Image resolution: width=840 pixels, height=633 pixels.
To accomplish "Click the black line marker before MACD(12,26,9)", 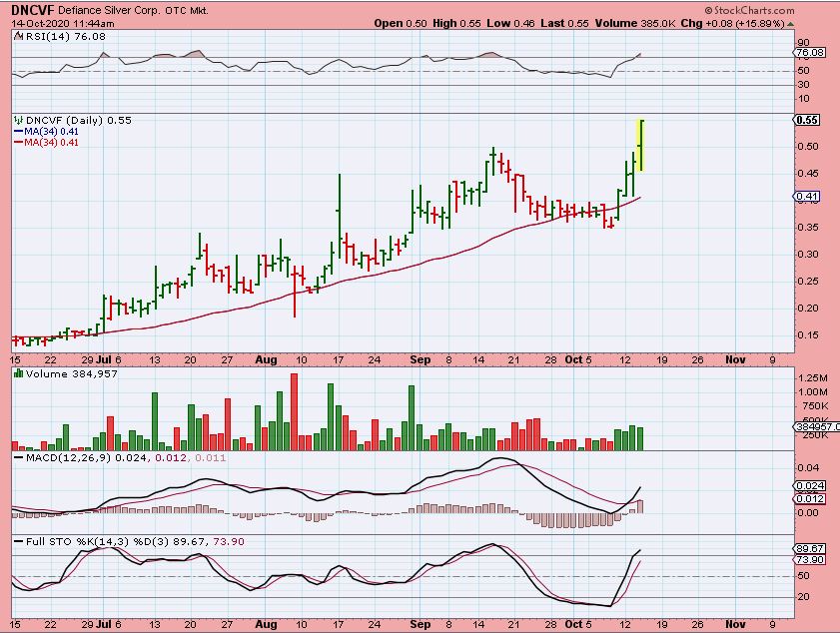I will (19, 458).
